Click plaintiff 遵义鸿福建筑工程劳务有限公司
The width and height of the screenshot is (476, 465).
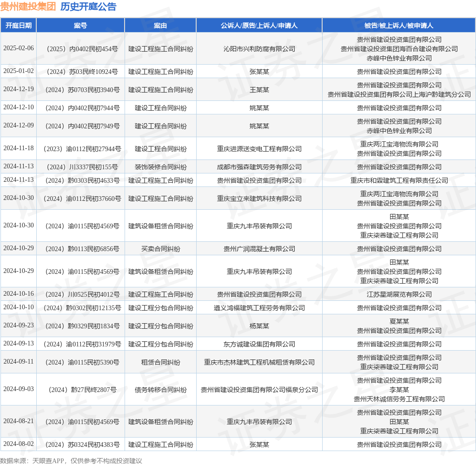tap(259, 308)
